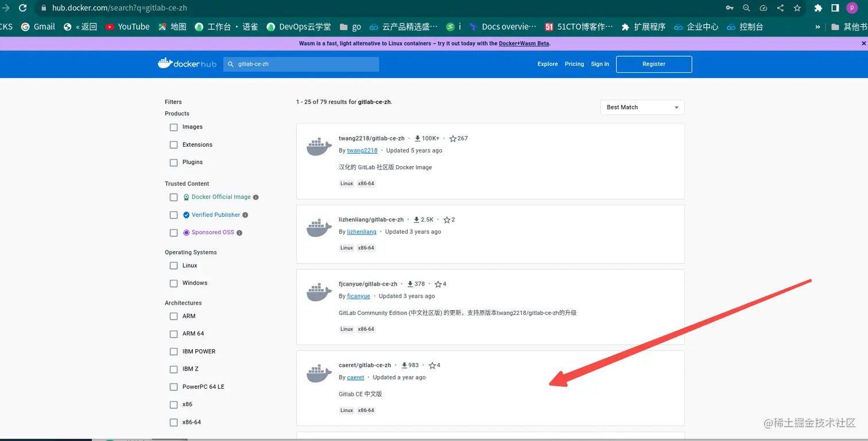
Task: Enable the Sponsored OSS filter
Action: [x=173, y=233]
